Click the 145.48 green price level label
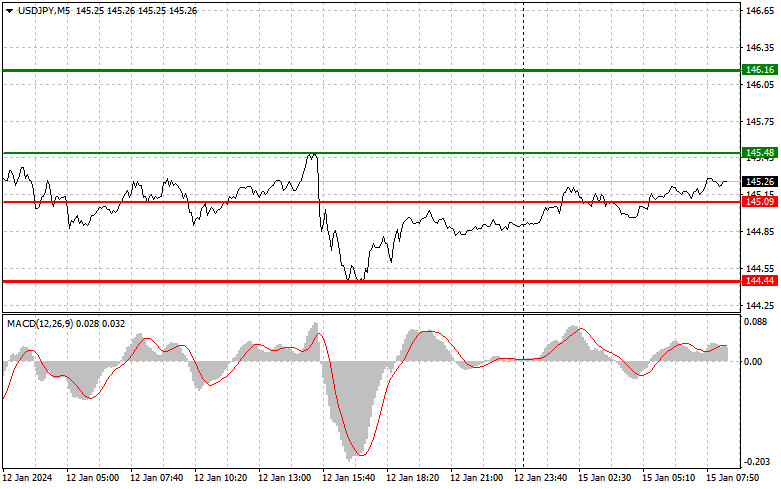Image resolution: width=781 pixels, height=489 pixels. [x=760, y=152]
